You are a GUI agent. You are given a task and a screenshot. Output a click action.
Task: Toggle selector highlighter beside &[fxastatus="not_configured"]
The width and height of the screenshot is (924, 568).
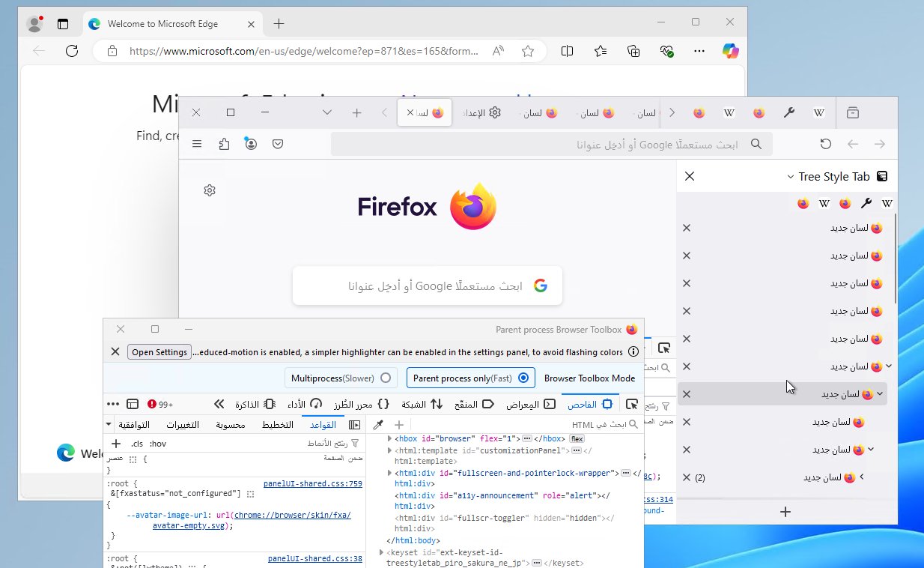click(250, 494)
